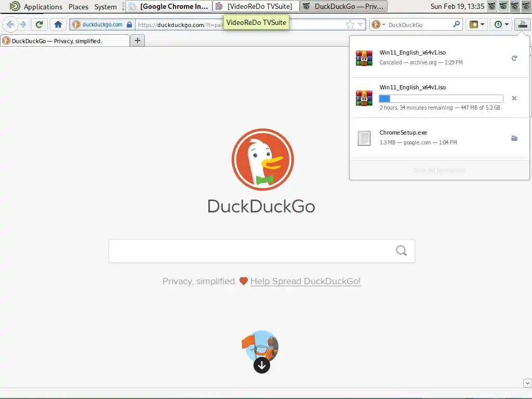Open the URL history dropdown arrow

(361, 24)
